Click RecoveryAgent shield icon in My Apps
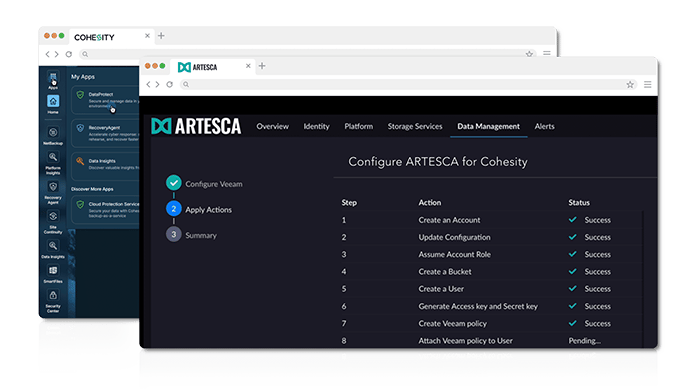This screenshot has height=391, width=700. [x=80, y=128]
